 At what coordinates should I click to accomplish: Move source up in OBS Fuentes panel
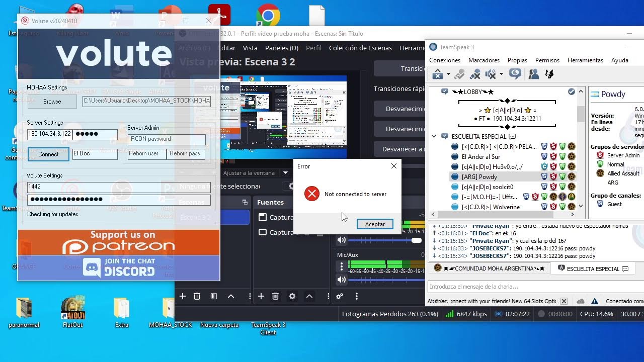click(309, 296)
